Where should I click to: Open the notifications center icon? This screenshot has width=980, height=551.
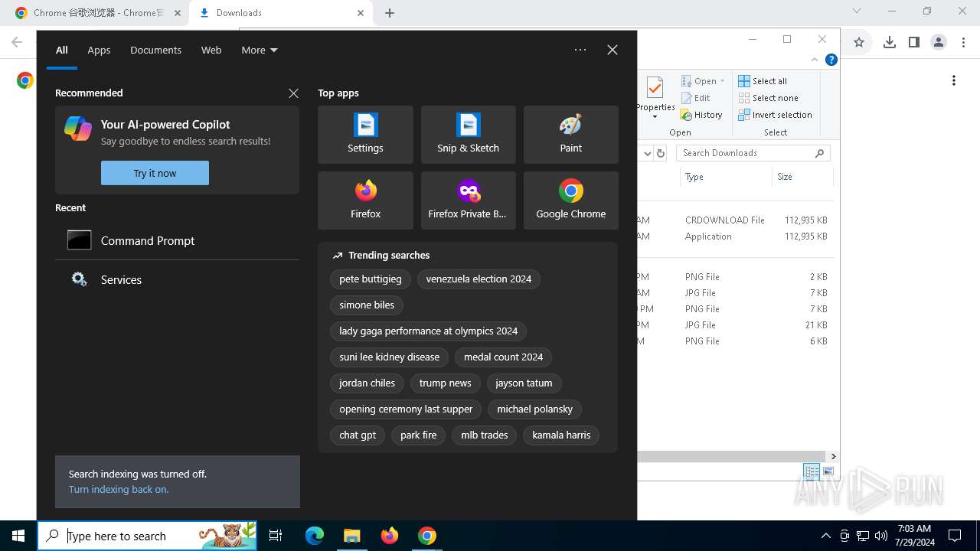(x=955, y=536)
